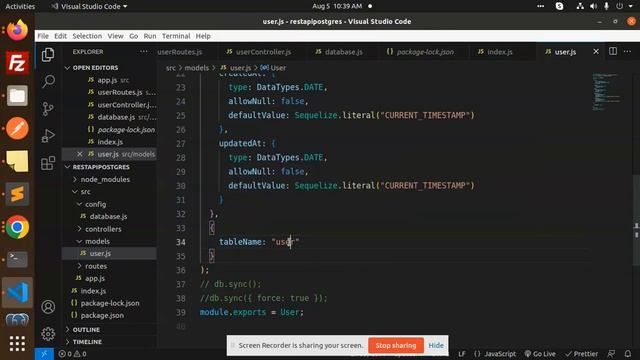Viewport: 640px width, 360px height.
Task: Close user.js in Open Editors list
Action: click(x=80, y=154)
